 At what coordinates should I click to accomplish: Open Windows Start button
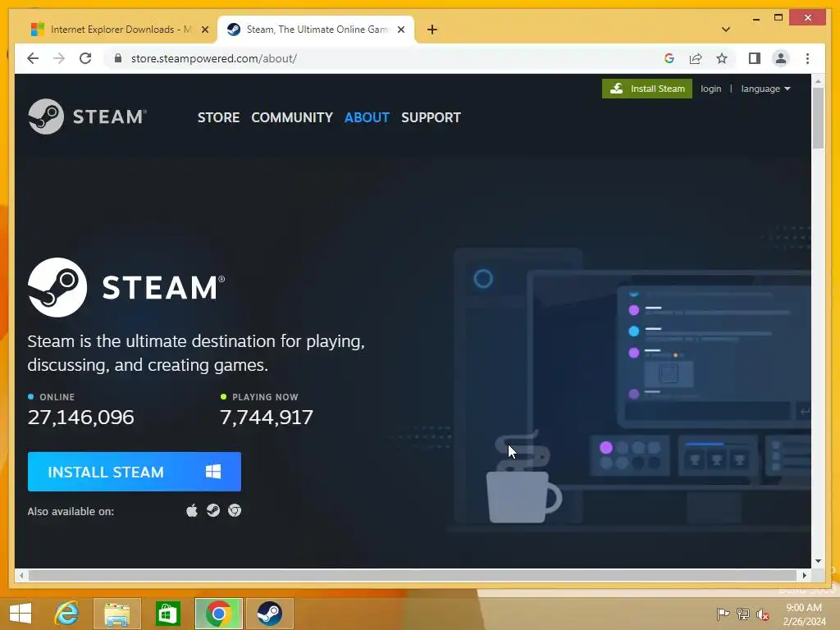pos(21,614)
